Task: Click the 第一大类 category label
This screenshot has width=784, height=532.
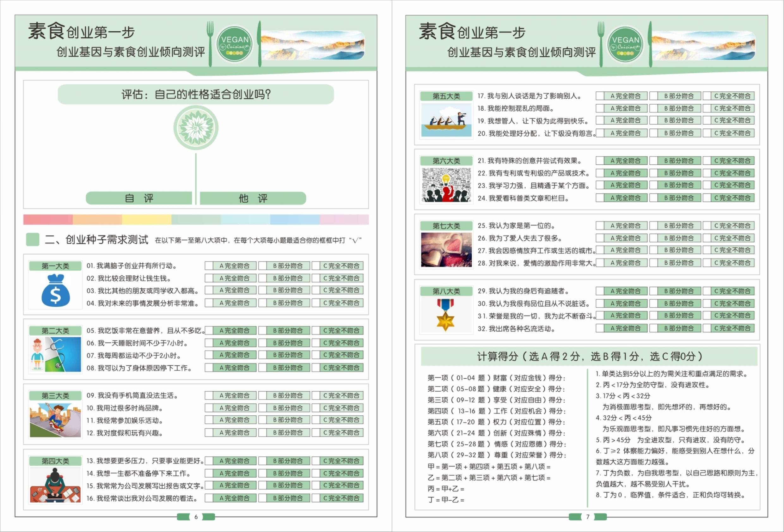Action: [55, 266]
